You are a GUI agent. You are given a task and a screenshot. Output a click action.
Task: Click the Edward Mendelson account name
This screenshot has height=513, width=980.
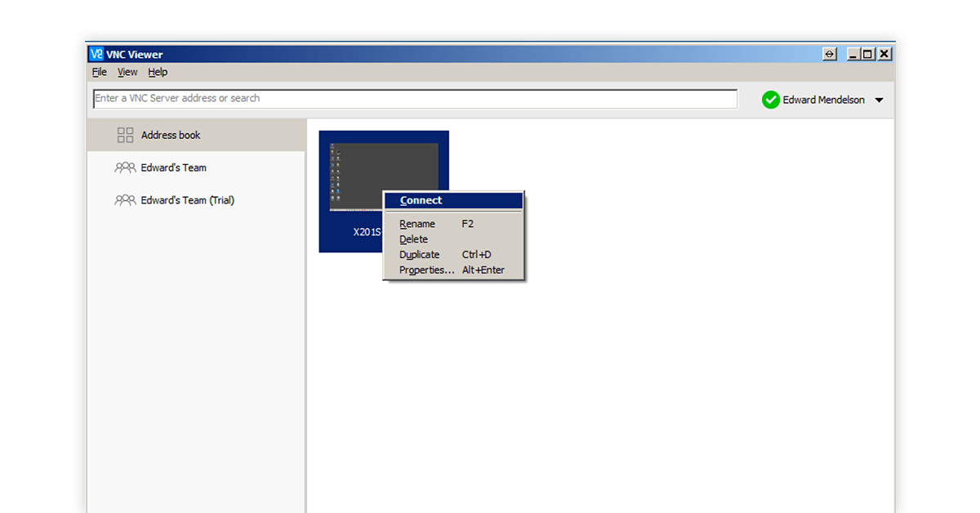point(823,100)
